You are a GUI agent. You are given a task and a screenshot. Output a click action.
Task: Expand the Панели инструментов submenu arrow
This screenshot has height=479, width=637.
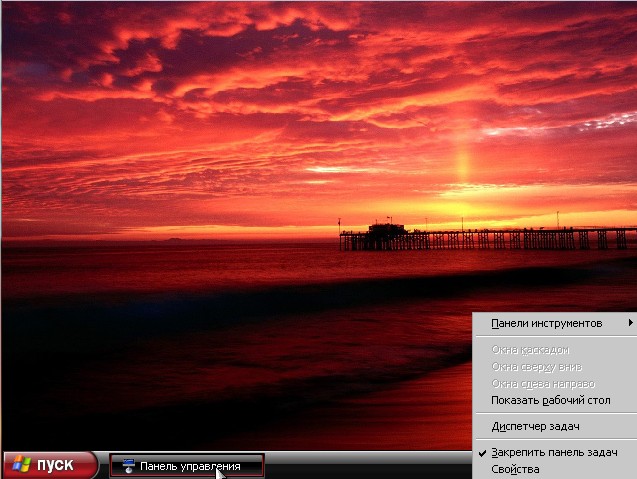630,323
